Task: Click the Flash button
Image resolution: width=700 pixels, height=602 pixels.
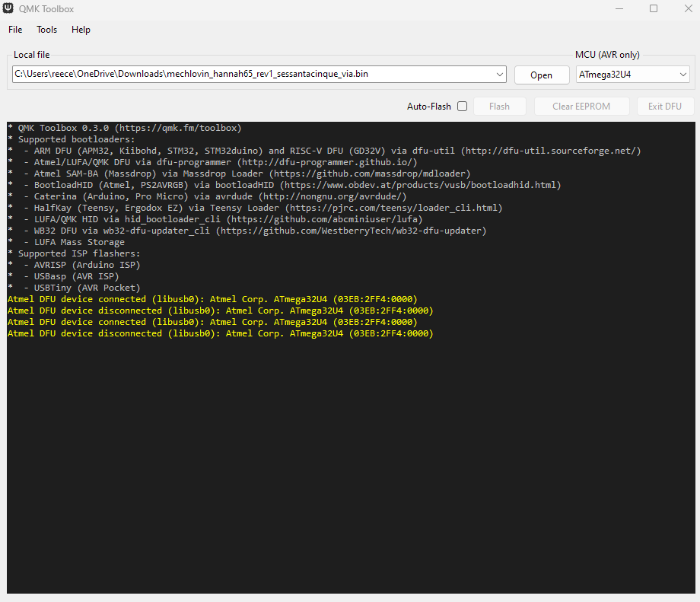Action: point(499,107)
